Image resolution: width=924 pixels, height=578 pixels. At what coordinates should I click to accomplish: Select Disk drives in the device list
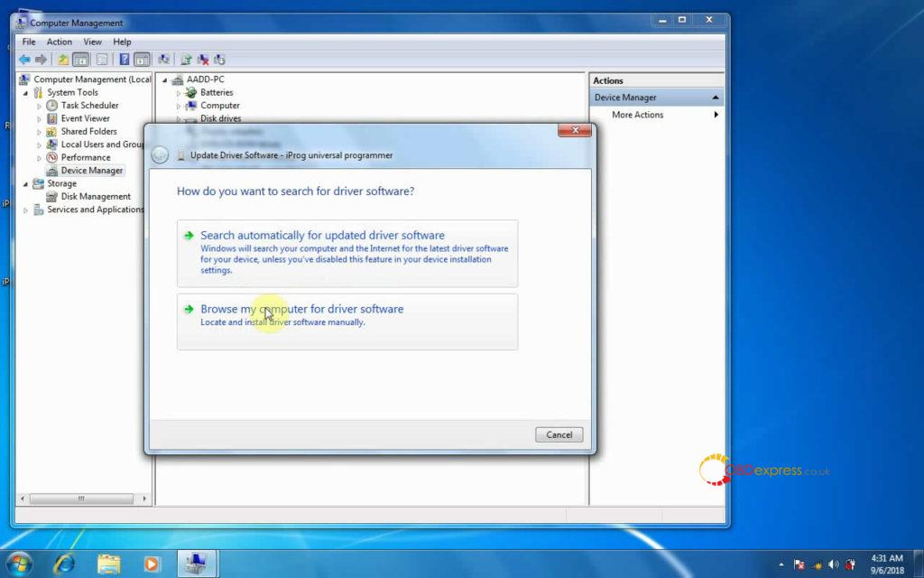(220, 118)
